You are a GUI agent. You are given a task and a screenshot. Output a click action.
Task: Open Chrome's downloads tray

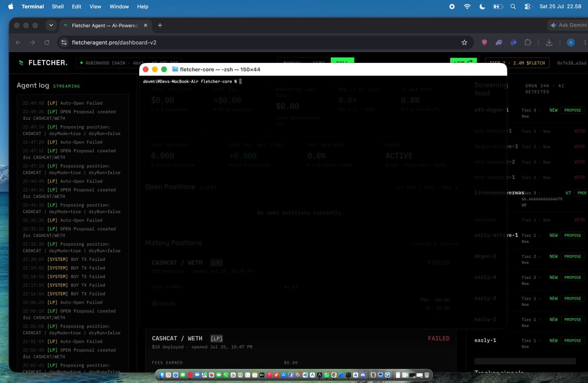549,42
